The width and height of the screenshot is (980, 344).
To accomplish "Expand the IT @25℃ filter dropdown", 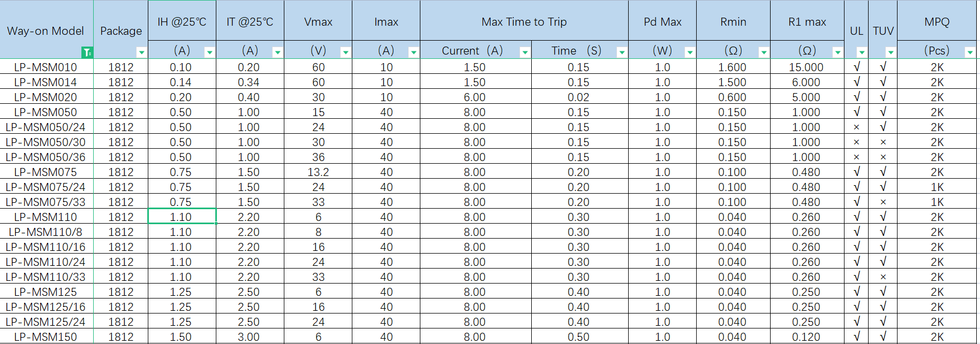I will tap(277, 52).
